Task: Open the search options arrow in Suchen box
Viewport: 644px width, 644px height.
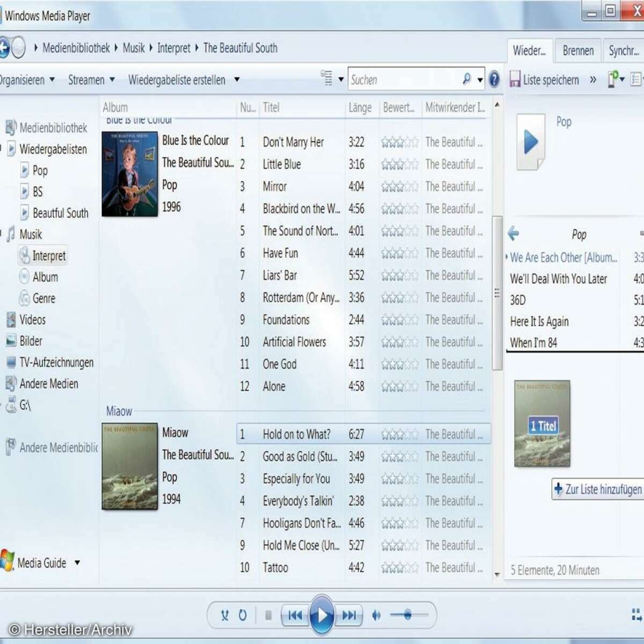Action: 479,79
